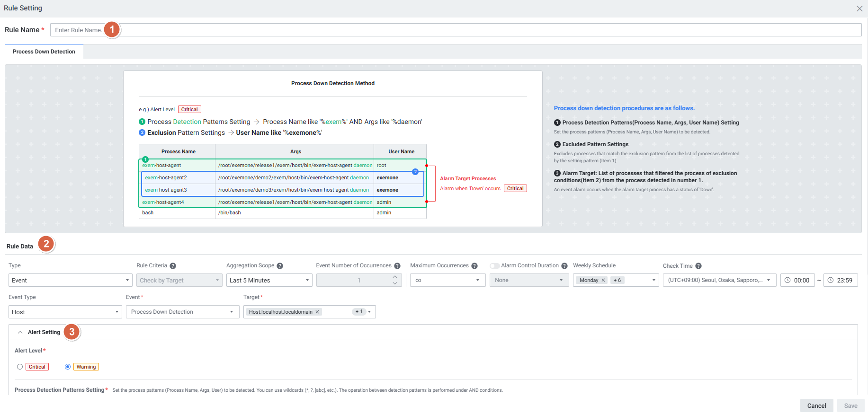Open the Event Type Host dropdown
The width and height of the screenshot is (868, 414).
point(65,312)
